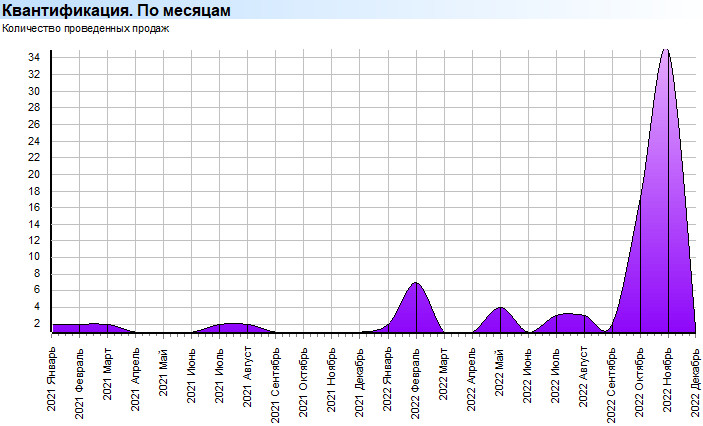
Task: Click the y-axis label 26
Action: [34, 124]
